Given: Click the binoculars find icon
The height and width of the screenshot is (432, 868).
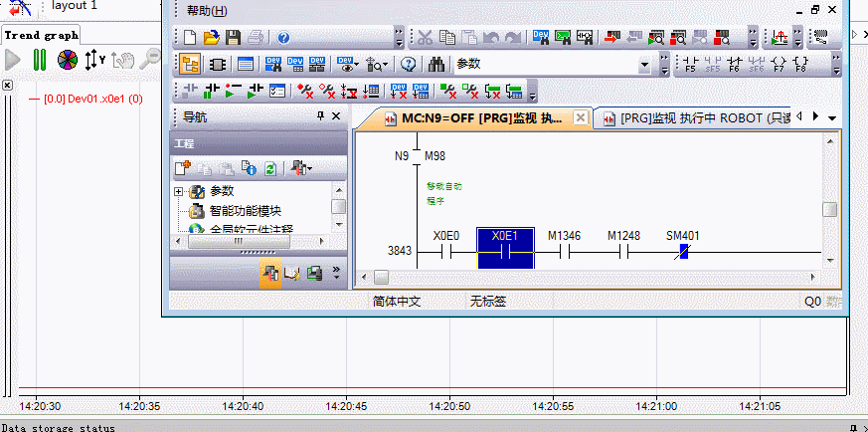Looking at the screenshot, I should (x=436, y=64).
